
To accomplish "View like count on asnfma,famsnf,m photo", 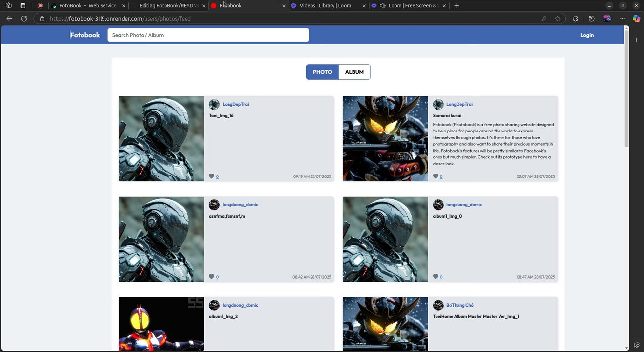I will 217,277.
